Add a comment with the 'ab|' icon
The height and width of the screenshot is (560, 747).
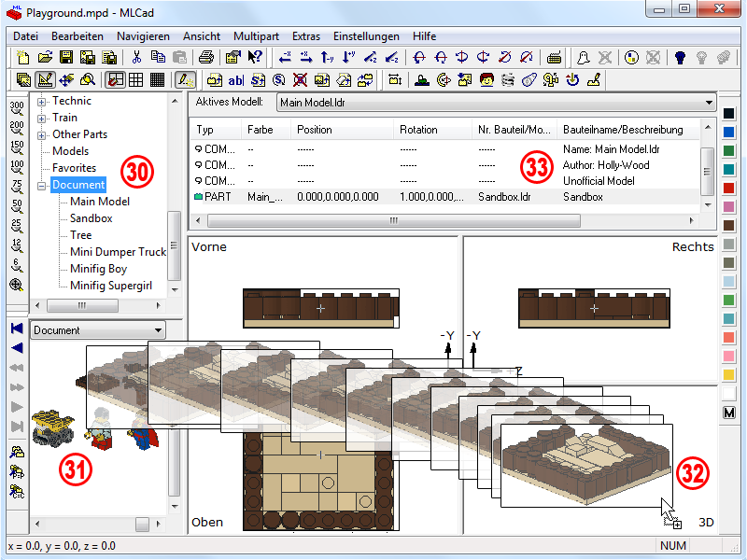(236, 80)
